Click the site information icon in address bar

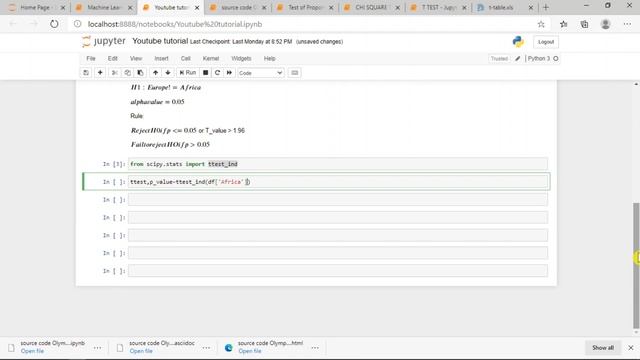point(77,24)
